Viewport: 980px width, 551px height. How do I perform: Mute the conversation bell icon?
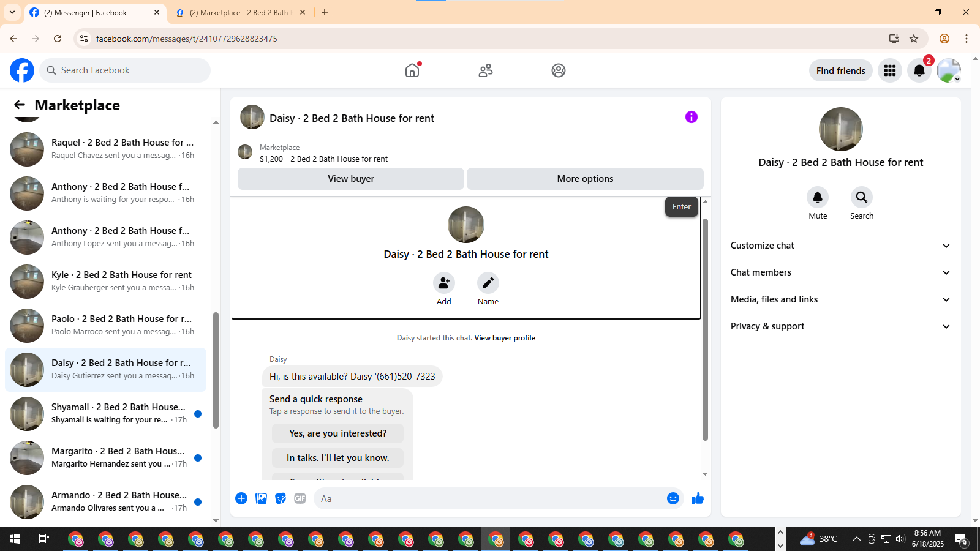pyautogui.click(x=818, y=197)
